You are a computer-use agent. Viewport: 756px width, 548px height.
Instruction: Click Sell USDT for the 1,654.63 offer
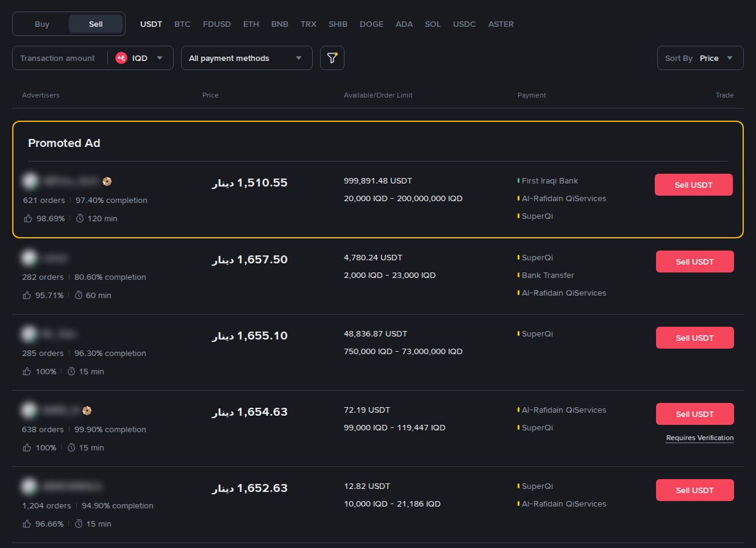click(695, 414)
